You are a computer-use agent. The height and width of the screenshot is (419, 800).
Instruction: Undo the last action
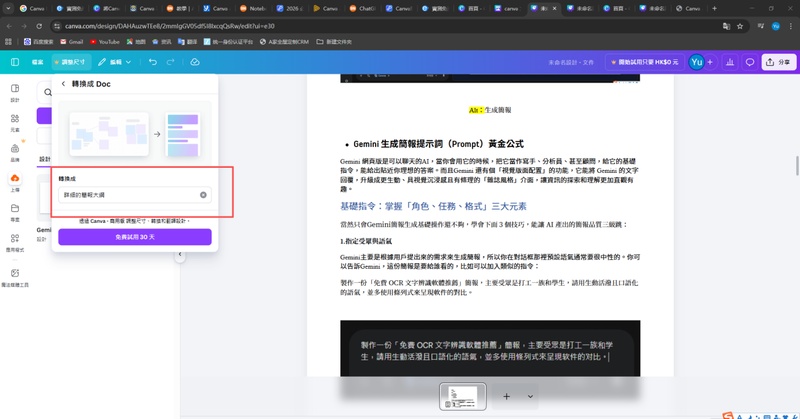click(x=153, y=62)
